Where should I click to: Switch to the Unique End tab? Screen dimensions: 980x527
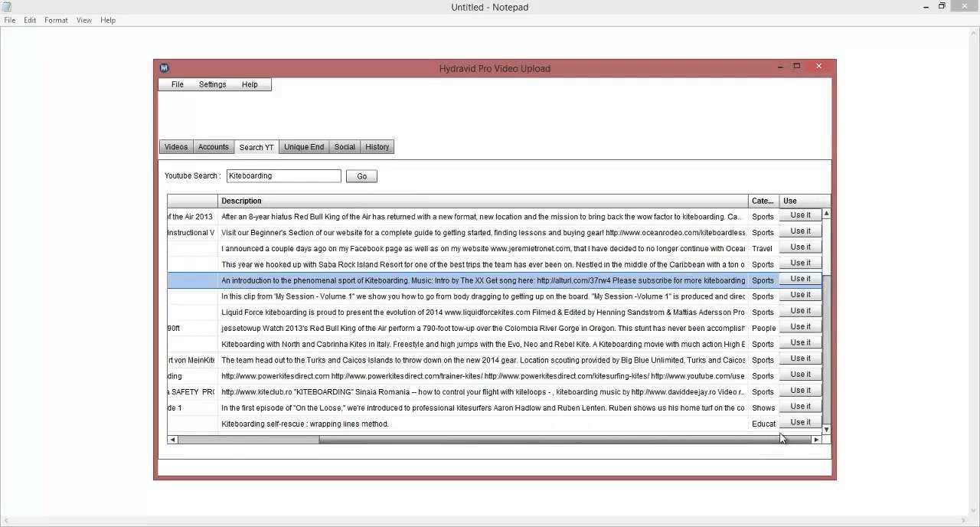304,147
